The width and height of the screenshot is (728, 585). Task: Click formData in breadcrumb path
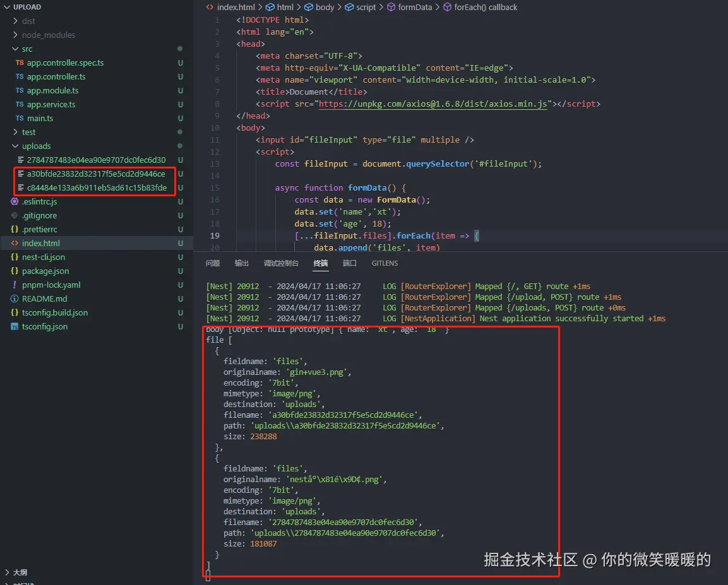(415, 7)
